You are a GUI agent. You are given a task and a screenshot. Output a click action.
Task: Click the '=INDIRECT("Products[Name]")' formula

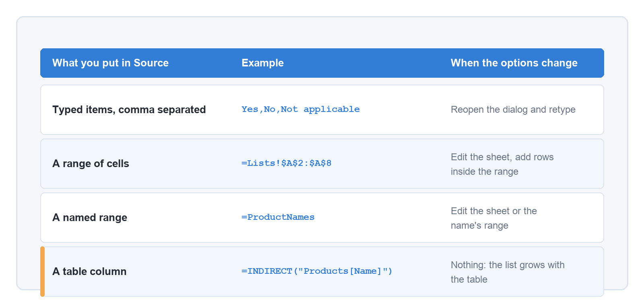click(x=317, y=271)
